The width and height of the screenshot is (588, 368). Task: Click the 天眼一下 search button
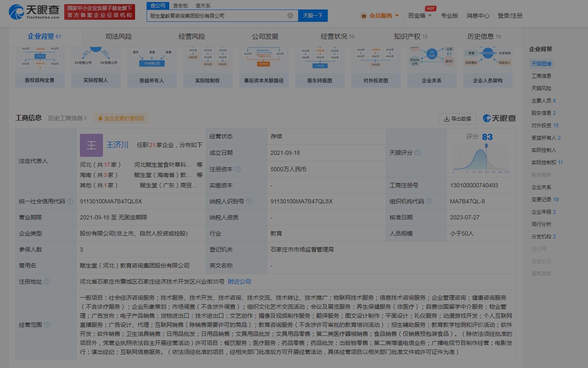(313, 16)
